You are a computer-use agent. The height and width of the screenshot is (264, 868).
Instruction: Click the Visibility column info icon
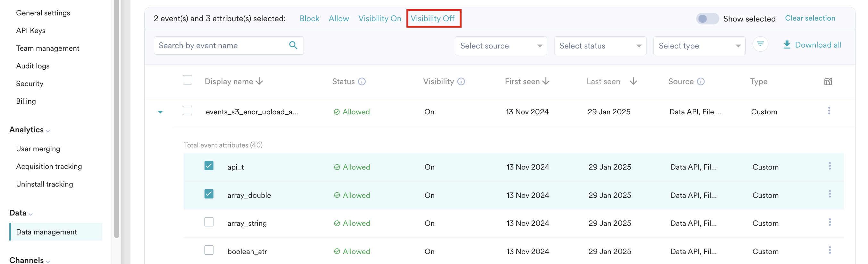461,82
